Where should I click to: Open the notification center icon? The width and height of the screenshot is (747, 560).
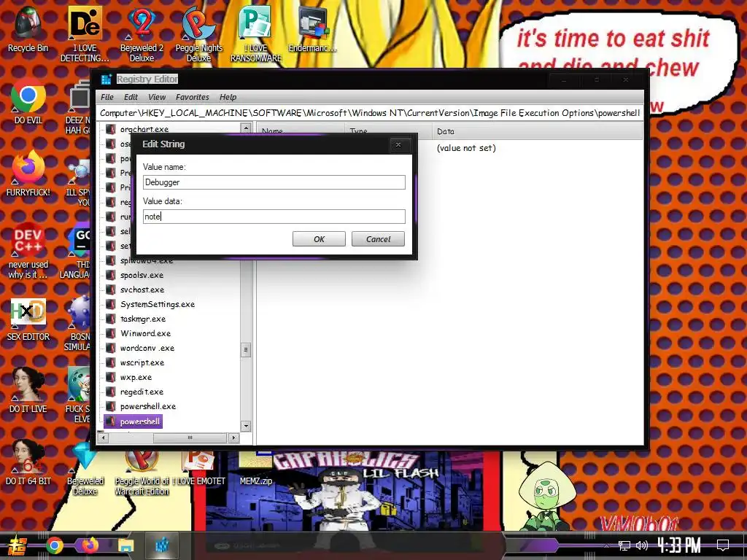723,545
